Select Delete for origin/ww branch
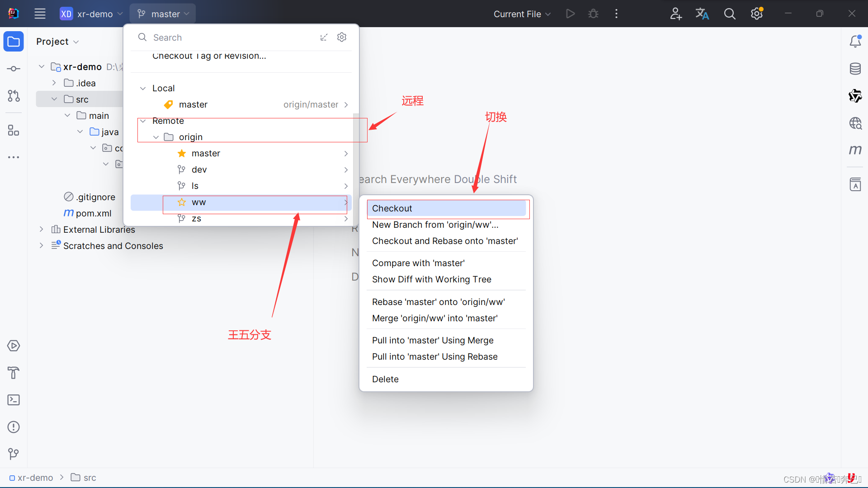 pyautogui.click(x=385, y=379)
